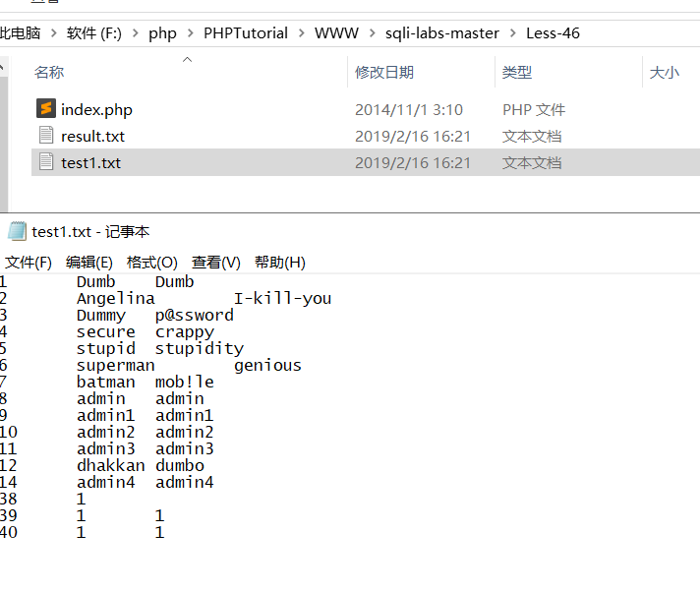Screen dimensions: 700x592
Task: Expand the chevron after php breadcrumb
Action: 191,33
